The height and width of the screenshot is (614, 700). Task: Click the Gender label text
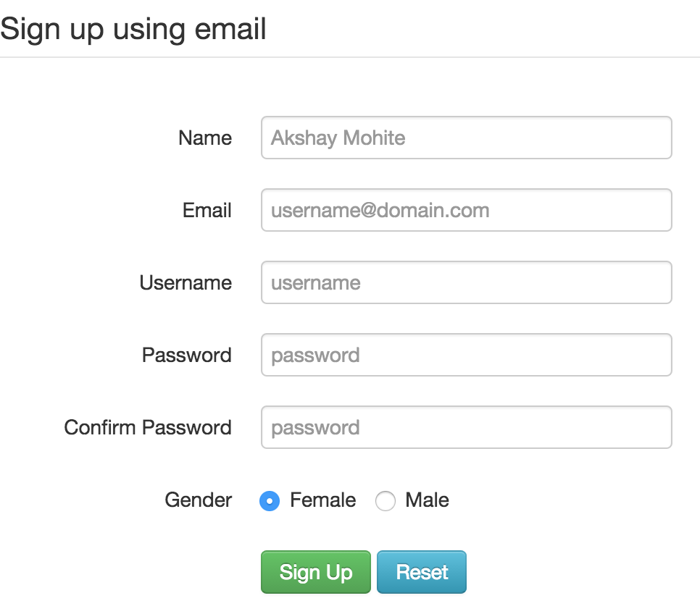[199, 500]
